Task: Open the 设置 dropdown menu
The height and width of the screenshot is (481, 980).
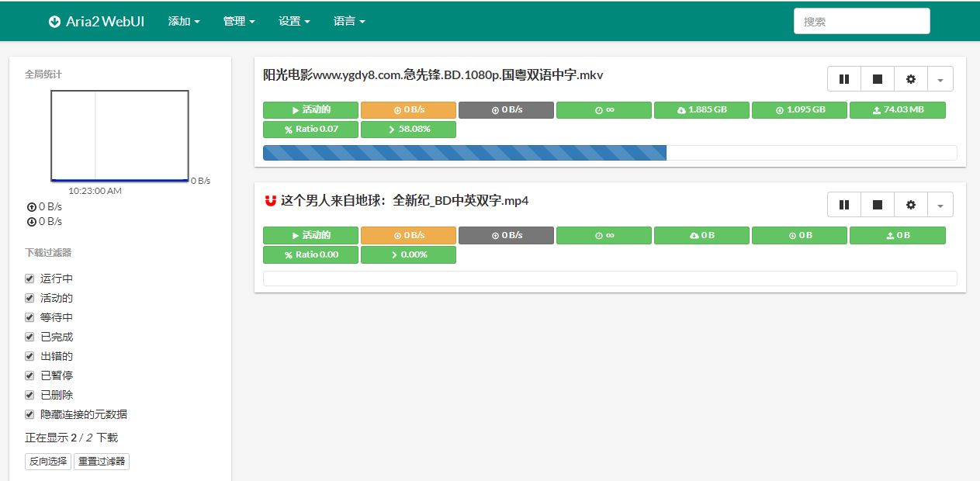Action: (294, 21)
